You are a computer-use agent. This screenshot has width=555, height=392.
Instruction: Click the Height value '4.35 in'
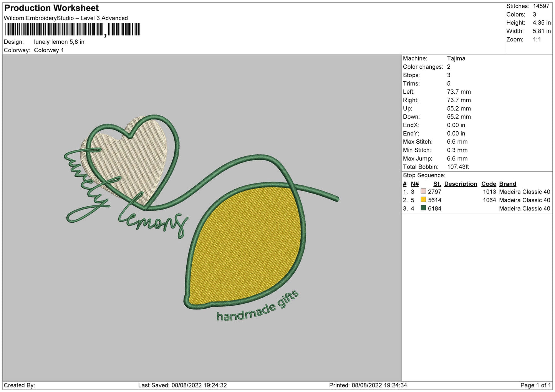pyautogui.click(x=542, y=23)
